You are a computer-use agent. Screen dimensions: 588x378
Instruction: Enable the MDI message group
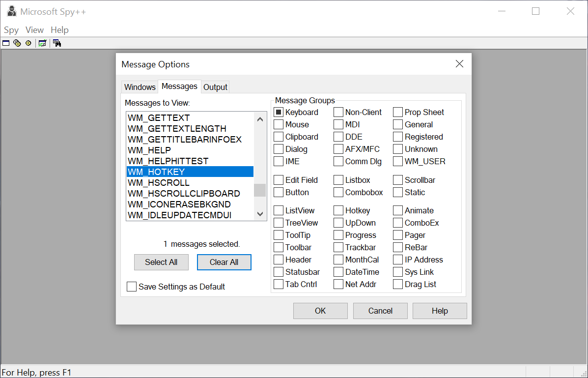pos(338,125)
